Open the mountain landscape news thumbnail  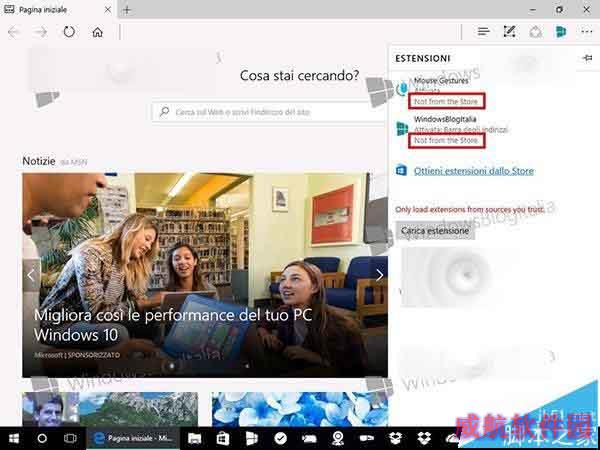110,409
